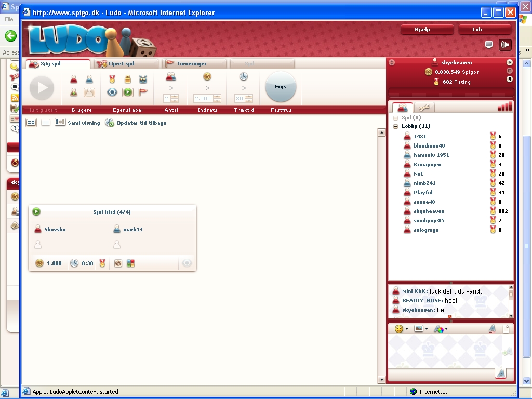Viewport: 532px width, 399px height.
Task: Click the green play icon on the game card
Action: 36,211
